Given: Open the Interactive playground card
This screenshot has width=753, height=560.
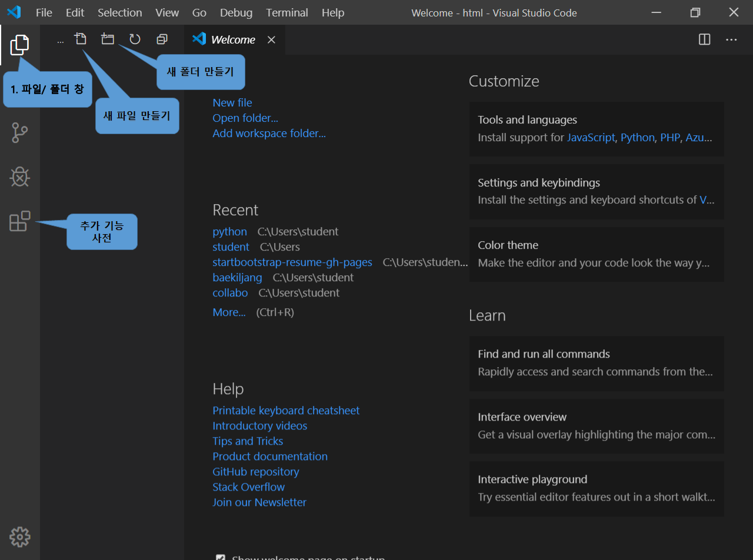Looking at the screenshot, I should (597, 489).
